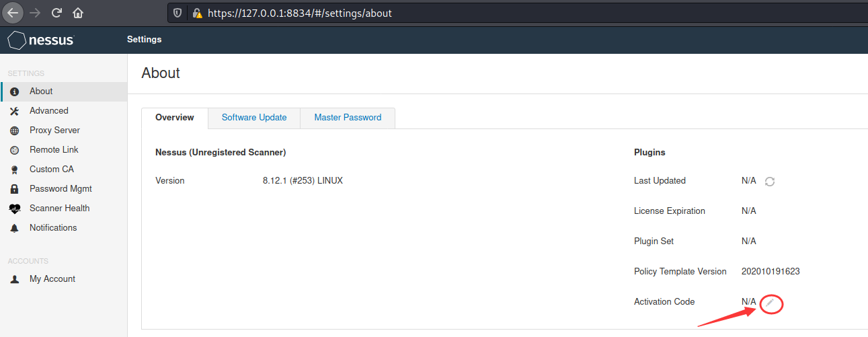This screenshot has height=337, width=868.
Task: Click the Version label
Action: [x=169, y=181]
